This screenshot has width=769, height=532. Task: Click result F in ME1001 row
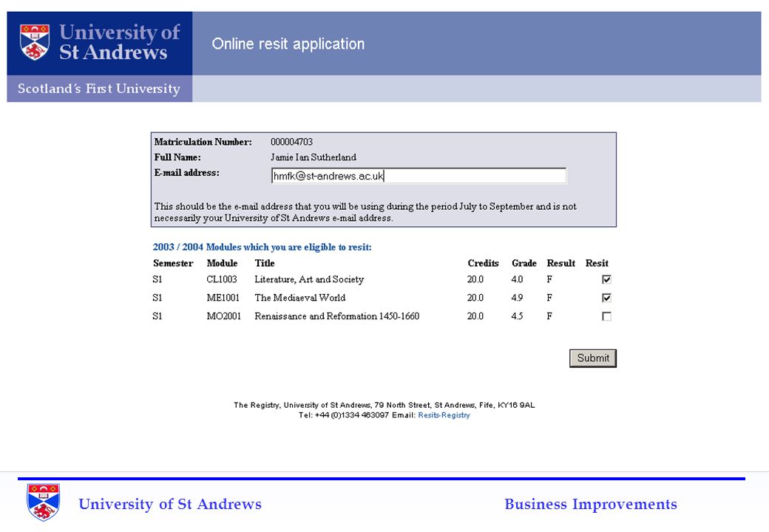coord(549,298)
